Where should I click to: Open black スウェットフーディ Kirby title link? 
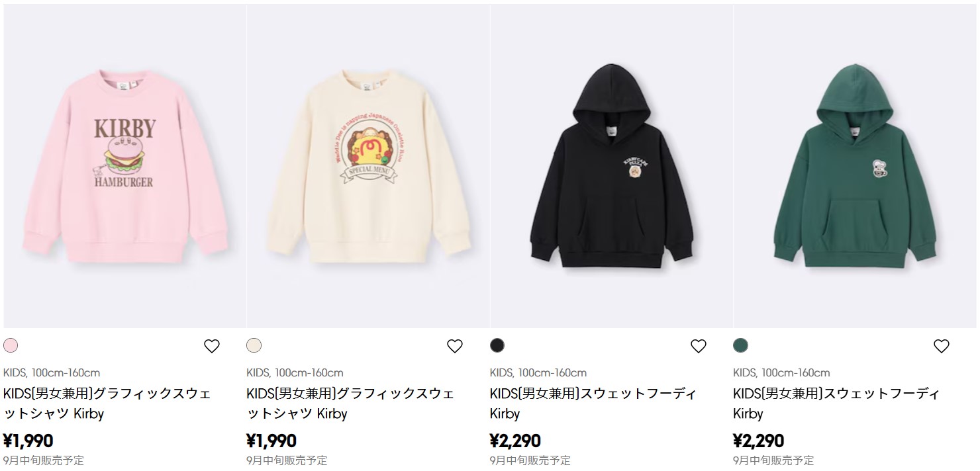coord(593,404)
